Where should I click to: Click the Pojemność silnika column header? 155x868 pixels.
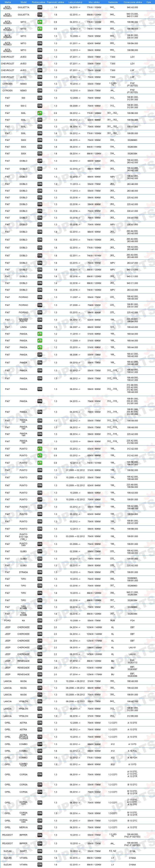pos(55,2)
